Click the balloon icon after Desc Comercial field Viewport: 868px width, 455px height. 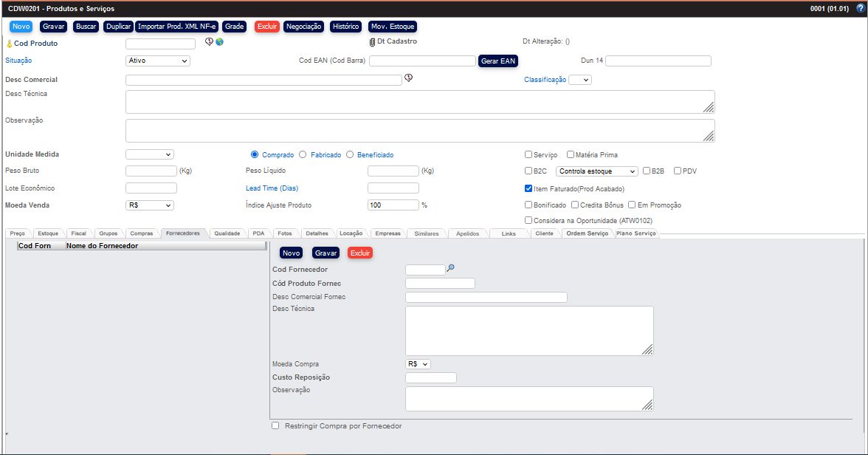407,79
